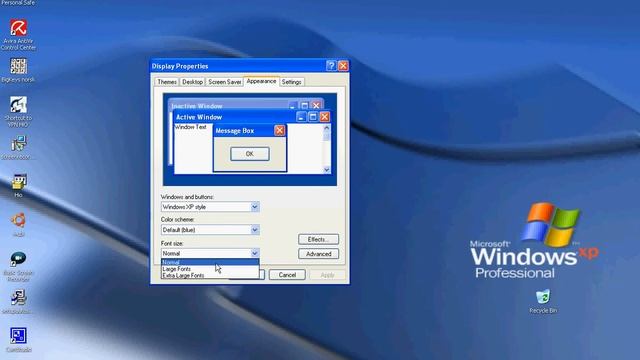
Task: Select the orange Ubuntu-logo desktop icon
Action: (x=18, y=220)
